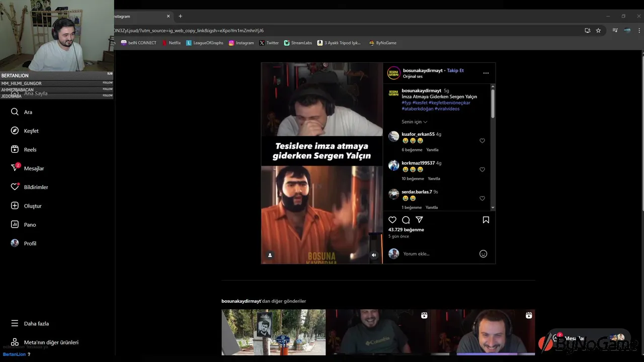The height and width of the screenshot is (362, 644).
Task: Click the comment bubble icon under post
Action: click(406, 220)
